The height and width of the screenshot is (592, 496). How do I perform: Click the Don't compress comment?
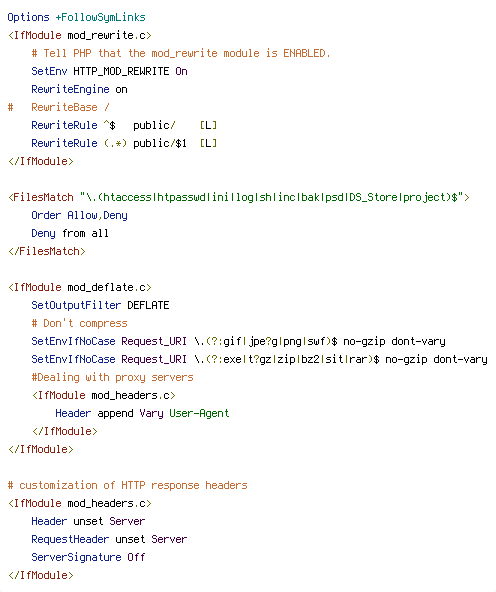80,324
